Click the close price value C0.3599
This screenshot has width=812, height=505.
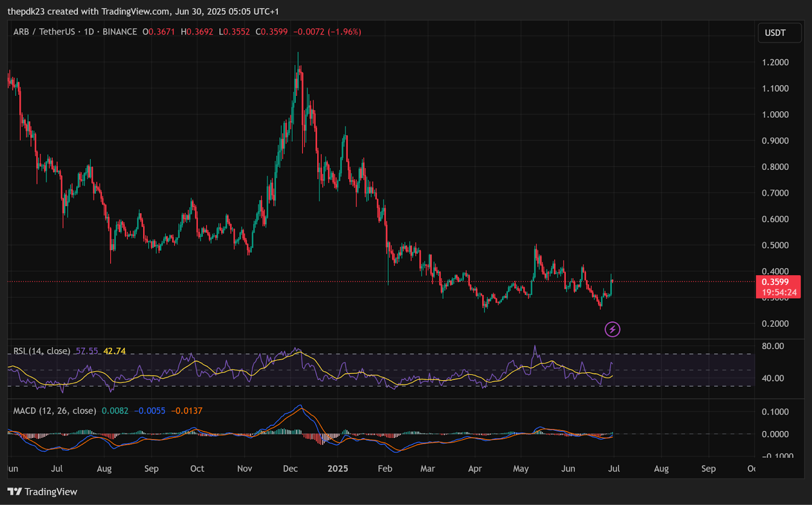(x=272, y=31)
